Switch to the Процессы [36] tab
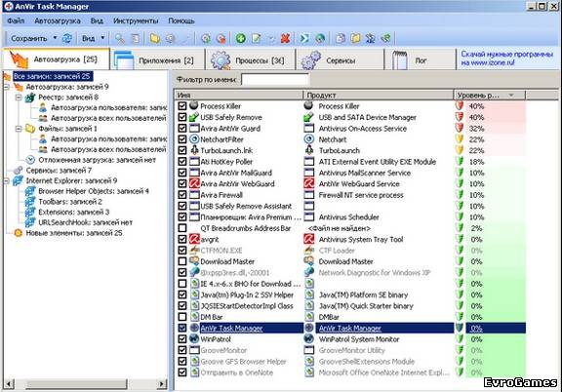This screenshot has height=392, width=562. point(250,59)
